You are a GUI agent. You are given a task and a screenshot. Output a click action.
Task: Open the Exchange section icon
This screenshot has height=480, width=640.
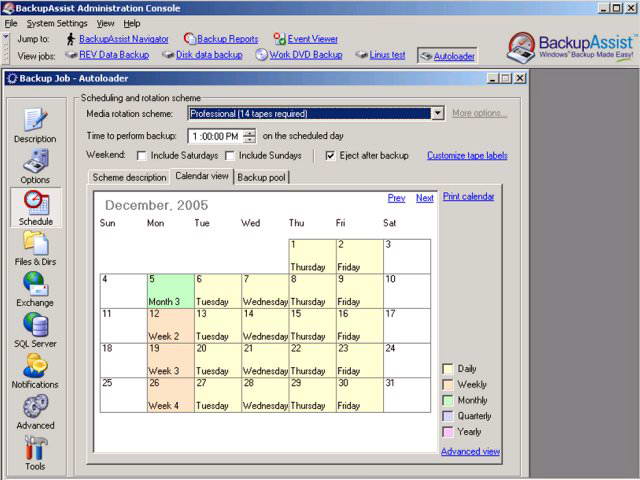36,284
